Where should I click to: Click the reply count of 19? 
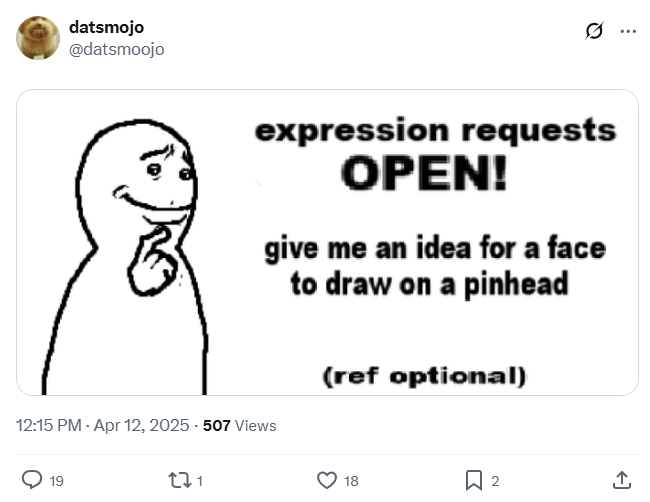[x=57, y=482]
